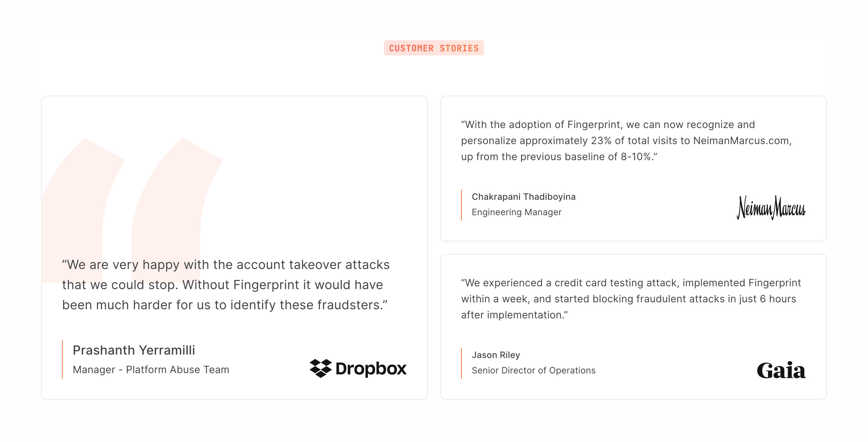Click the name Prashanth Yerramilli
Screen dimensions: 868x442
click(134, 350)
